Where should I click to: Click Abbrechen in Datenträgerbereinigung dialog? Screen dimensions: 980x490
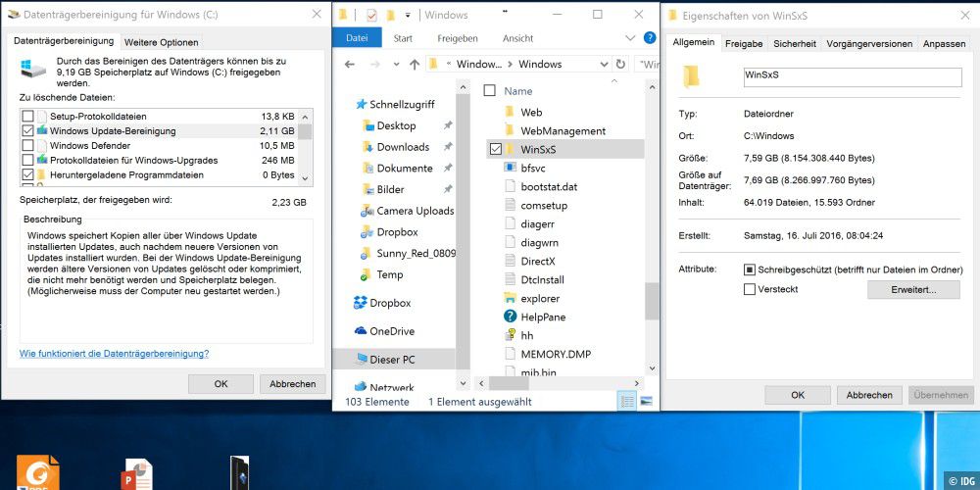pos(292,384)
